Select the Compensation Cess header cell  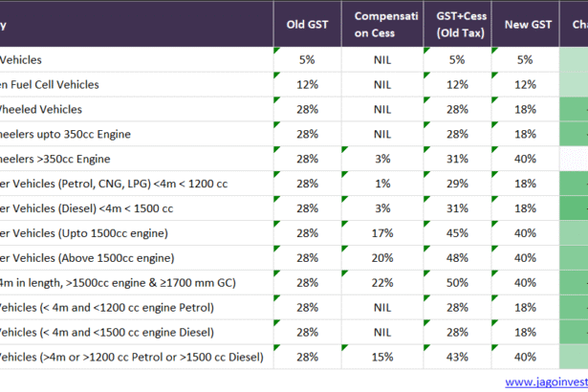381,24
